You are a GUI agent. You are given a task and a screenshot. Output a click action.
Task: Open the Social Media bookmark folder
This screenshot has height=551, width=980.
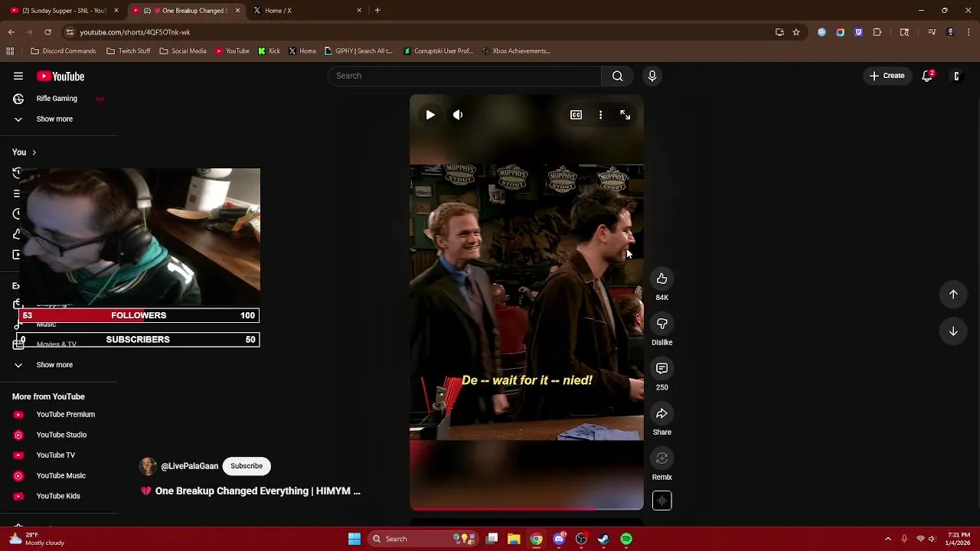pyautogui.click(x=183, y=51)
